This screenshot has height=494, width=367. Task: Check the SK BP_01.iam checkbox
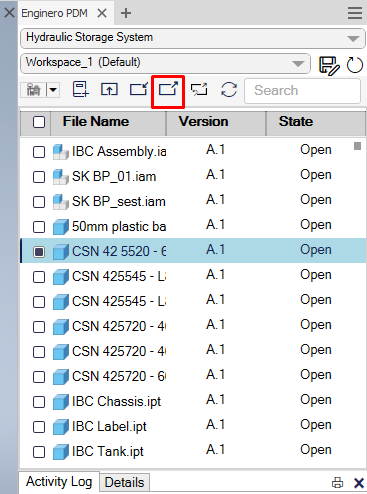[x=39, y=177]
